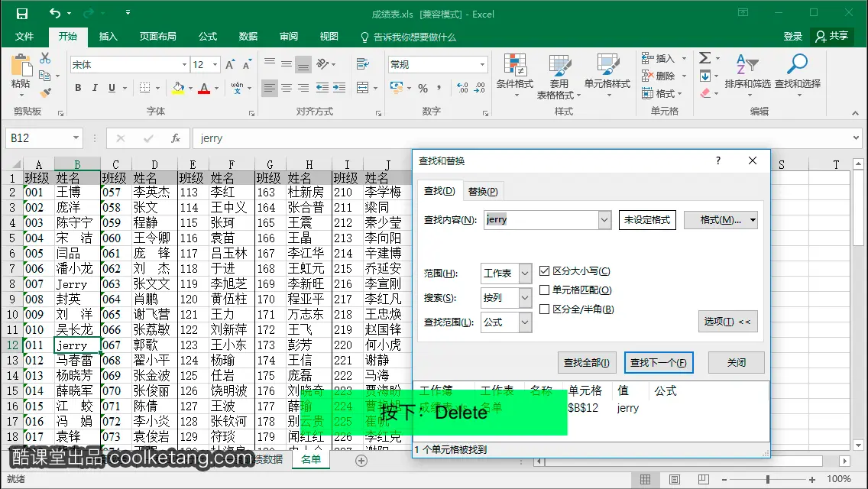Screen dimensions: 868x489
Task: Switch to the 查找(D) tab
Action: [x=439, y=191]
